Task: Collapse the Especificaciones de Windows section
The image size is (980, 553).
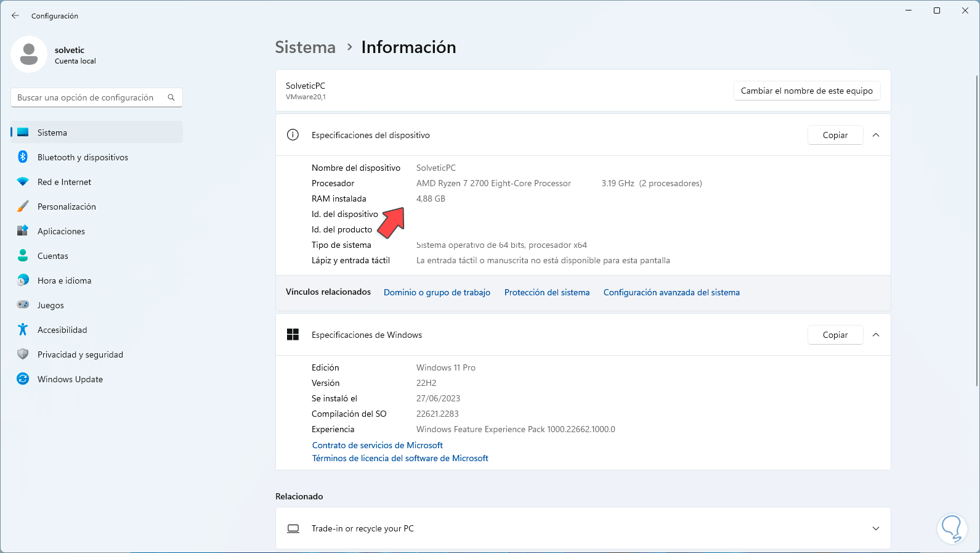Action: pos(876,335)
